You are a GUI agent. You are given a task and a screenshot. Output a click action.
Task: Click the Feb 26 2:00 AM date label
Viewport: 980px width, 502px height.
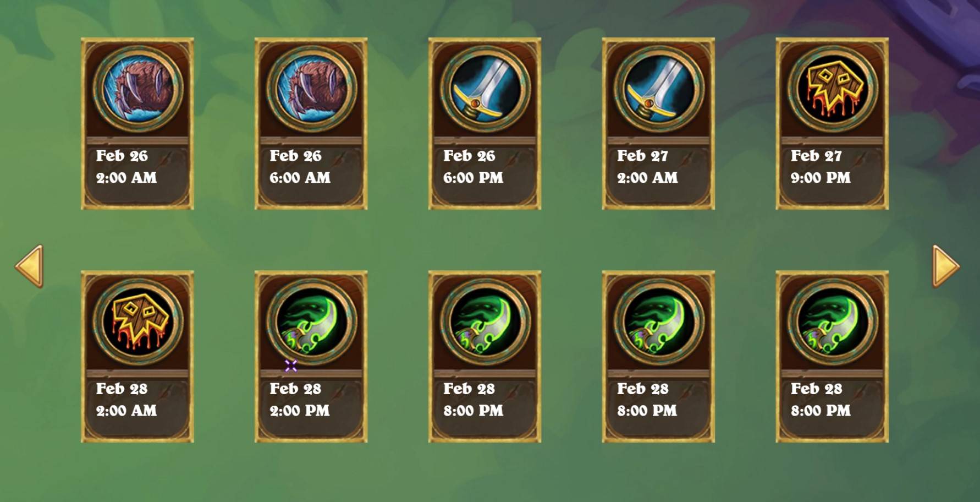[126, 167]
